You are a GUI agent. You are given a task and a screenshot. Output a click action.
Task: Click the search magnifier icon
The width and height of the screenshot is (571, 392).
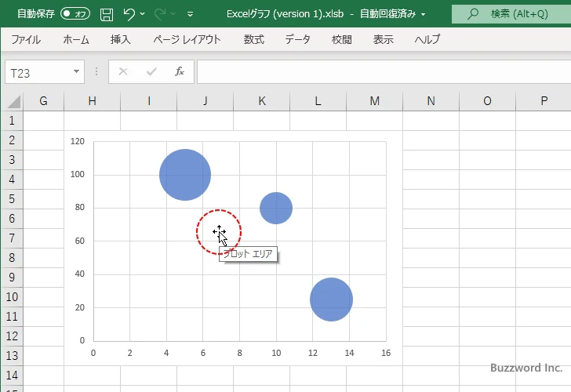coord(473,14)
